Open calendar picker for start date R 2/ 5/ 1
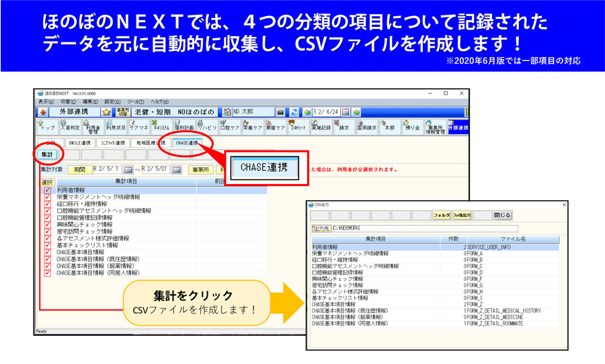Image resolution: width=605 pixels, height=364 pixels. [x=128, y=170]
